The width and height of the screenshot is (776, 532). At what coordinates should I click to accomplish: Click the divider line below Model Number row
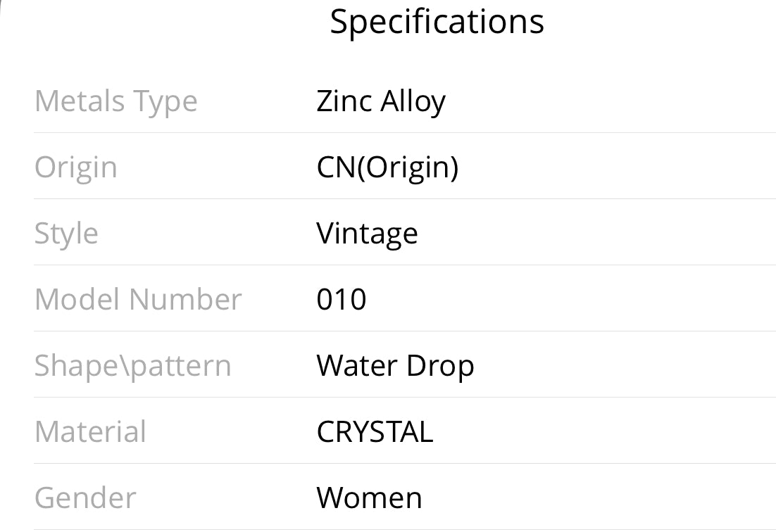coord(404,331)
